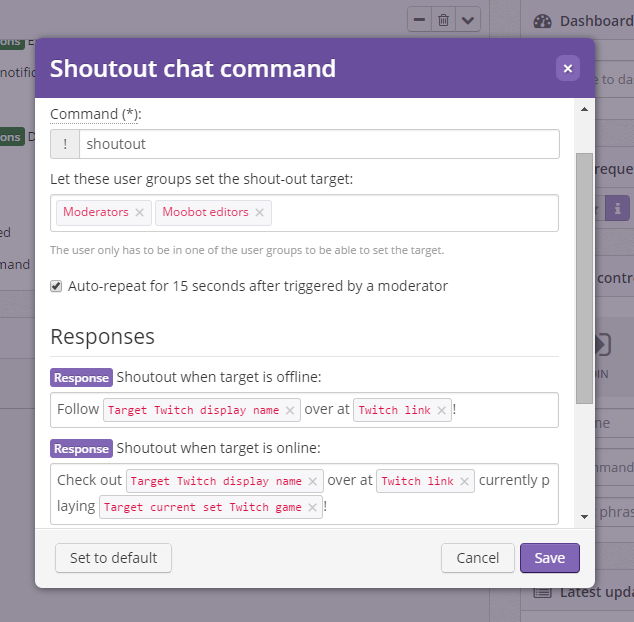Screen dimensions: 634x622
Task: Open Latest updates icon in sidebar
Action: point(542,593)
